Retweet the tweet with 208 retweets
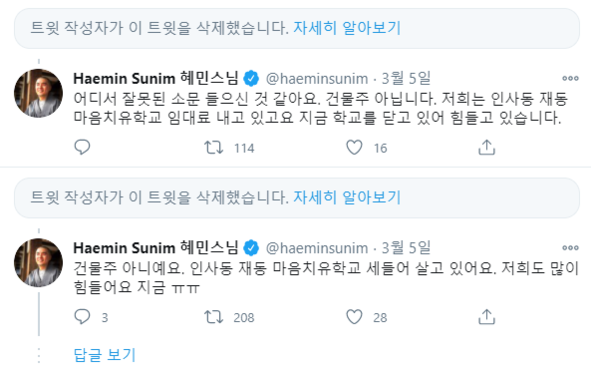This screenshot has height=372, width=591. (214, 317)
